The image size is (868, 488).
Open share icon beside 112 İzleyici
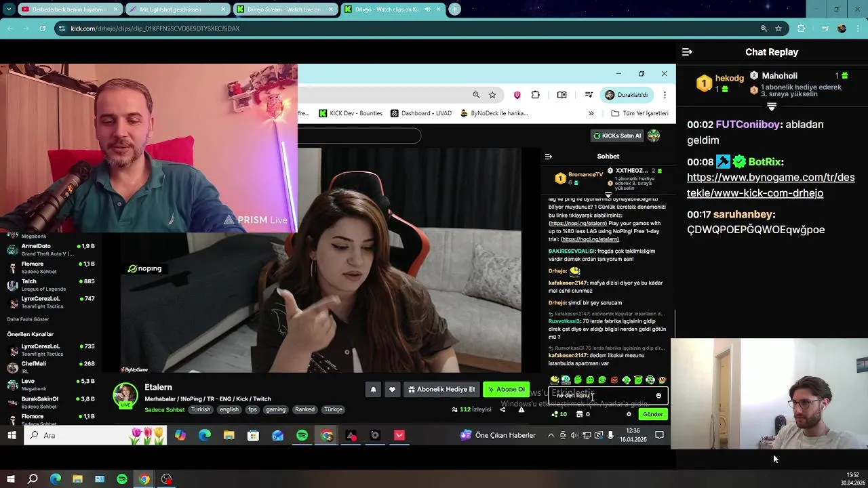[502, 409]
